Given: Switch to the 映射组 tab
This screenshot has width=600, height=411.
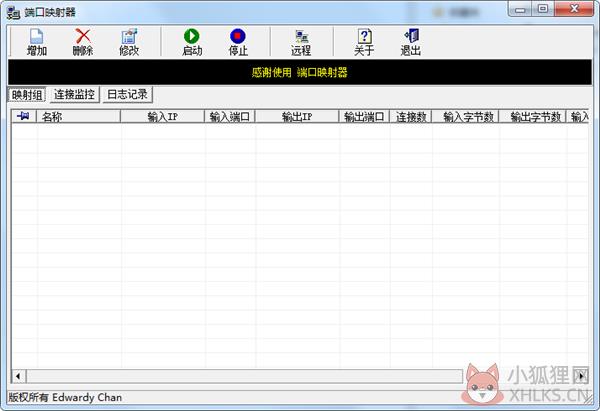Looking at the screenshot, I should coord(27,95).
